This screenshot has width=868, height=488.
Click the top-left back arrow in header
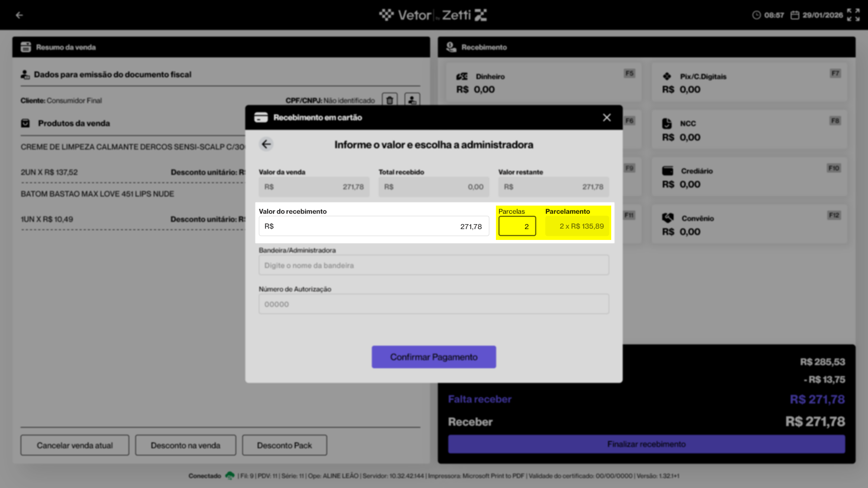19,15
